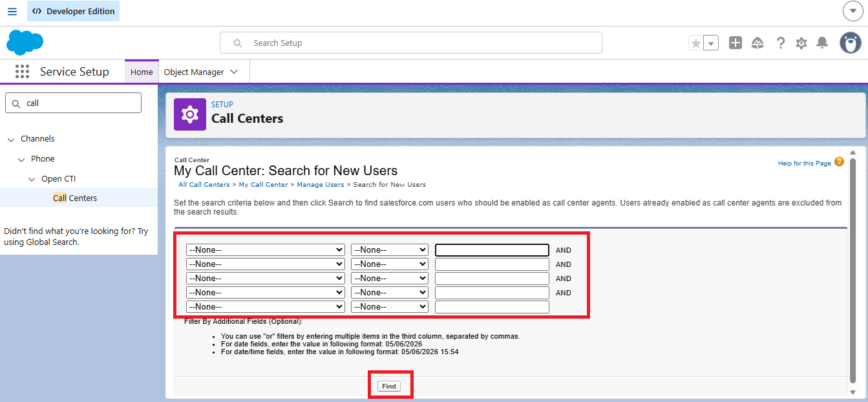
Task: Click the Favorites star icon
Action: coord(696,43)
